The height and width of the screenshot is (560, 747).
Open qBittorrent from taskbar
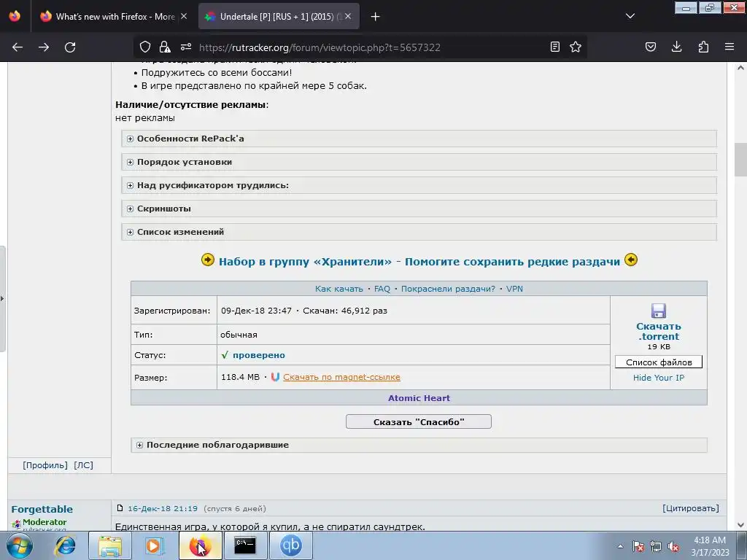click(x=290, y=545)
